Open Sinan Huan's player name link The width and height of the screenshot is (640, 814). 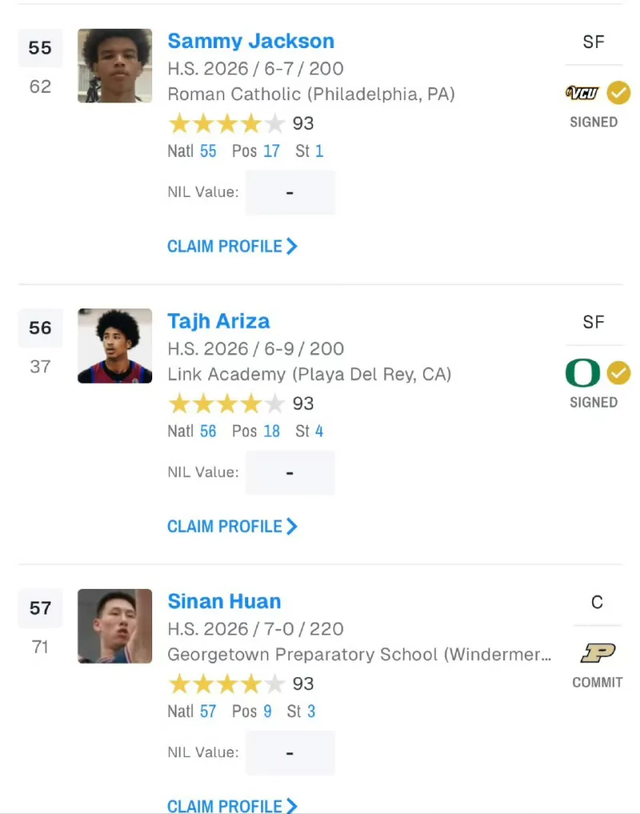(224, 601)
